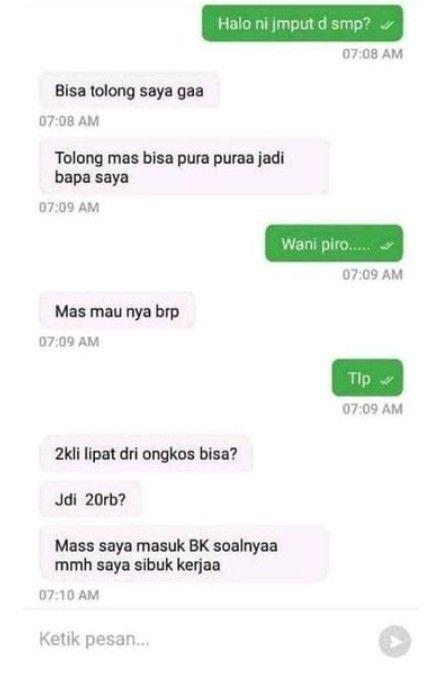Image resolution: width=437 pixels, height=676 pixels.
Task: Tap the Mas mau nya brp message
Action: (x=117, y=311)
